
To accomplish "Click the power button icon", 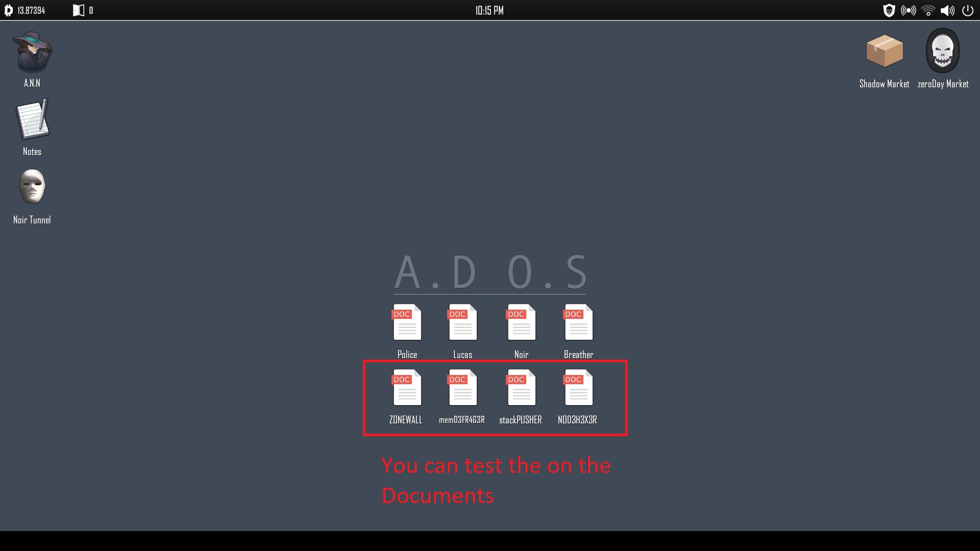I will pyautogui.click(x=968, y=10).
